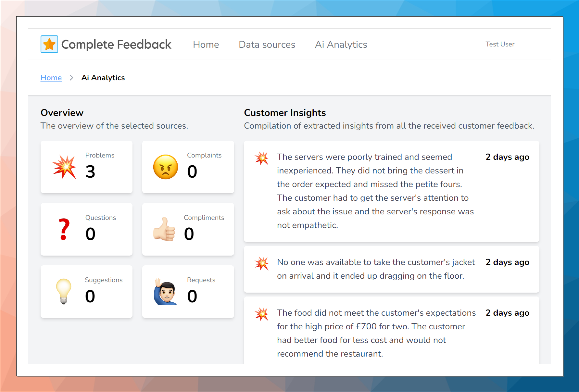Click the light bulb Suggestions icon
Screen dimensions: 579x392
64,291
